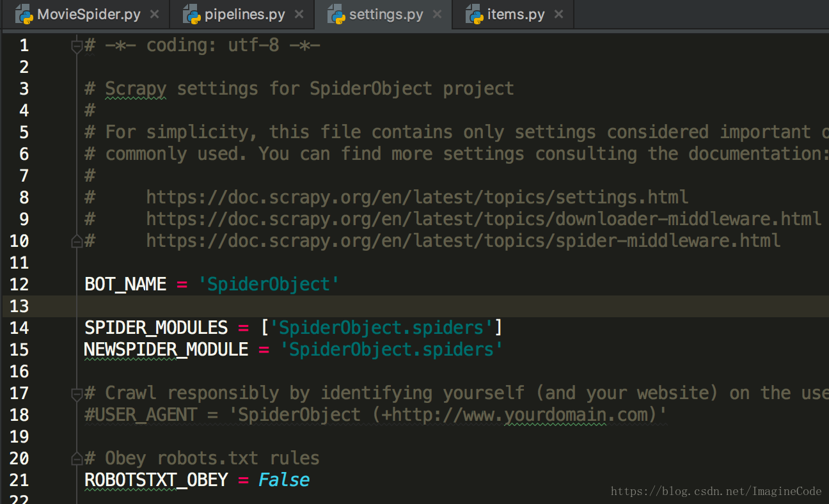Click the 'For simplicity' comment on line 5
This screenshot has height=504, width=829.
[x=457, y=132]
